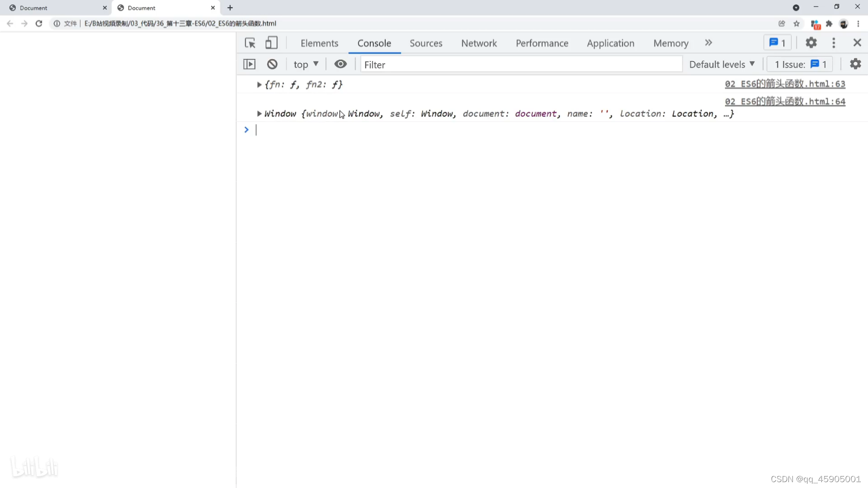Open DevTools settings gear icon
Viewport: 868px width, 488px height.
811,42
